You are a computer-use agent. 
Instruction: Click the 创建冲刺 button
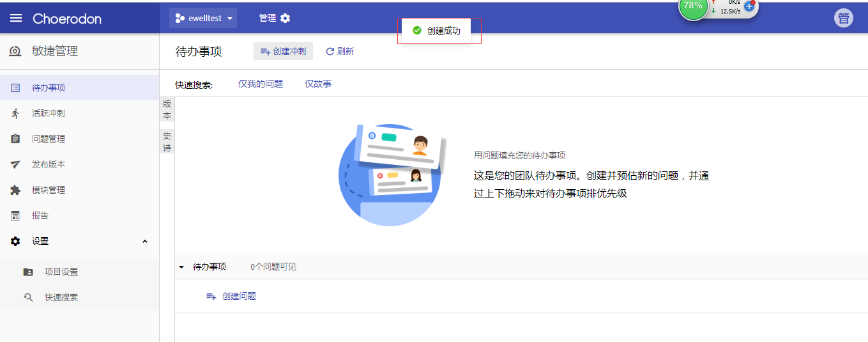[283, 51]
